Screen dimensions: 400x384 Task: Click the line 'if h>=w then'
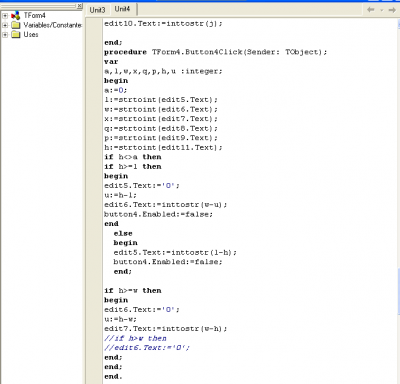point(133,291)
